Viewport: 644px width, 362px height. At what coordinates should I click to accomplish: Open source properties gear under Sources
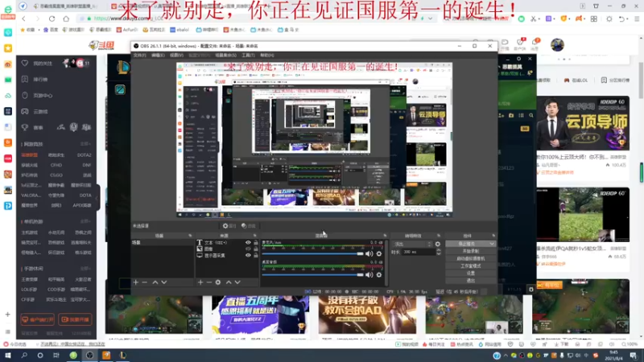coord(218,282)
